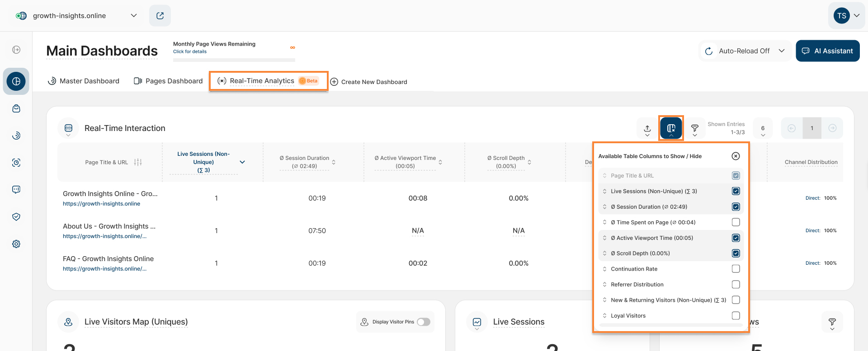
Task: Reorder handle for Loyal Visitors column
Action: (604, 316)
